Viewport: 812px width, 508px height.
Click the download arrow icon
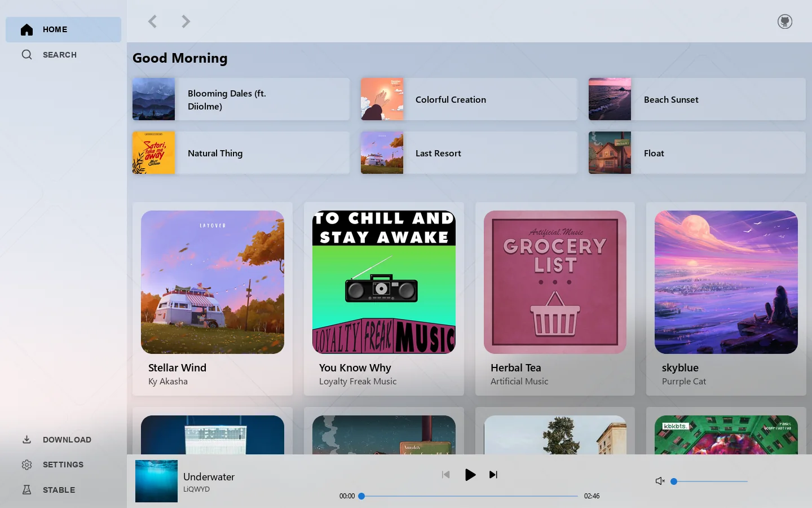27,440
